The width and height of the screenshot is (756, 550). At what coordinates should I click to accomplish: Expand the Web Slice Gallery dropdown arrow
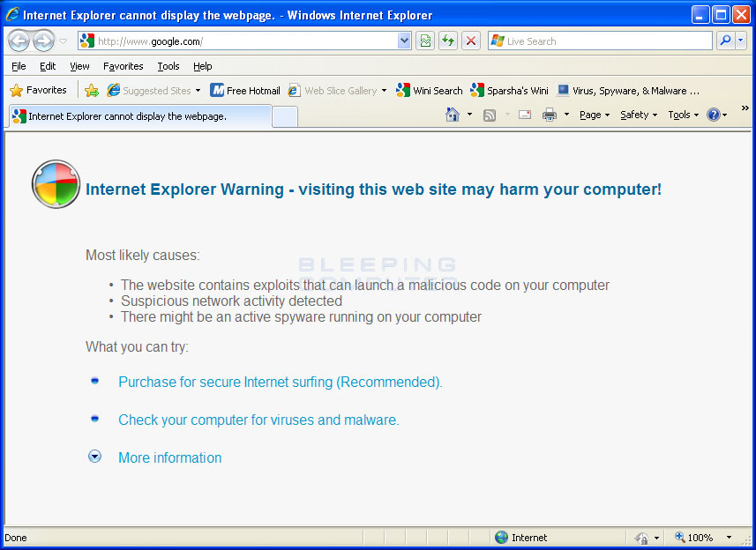click(385, 91)
